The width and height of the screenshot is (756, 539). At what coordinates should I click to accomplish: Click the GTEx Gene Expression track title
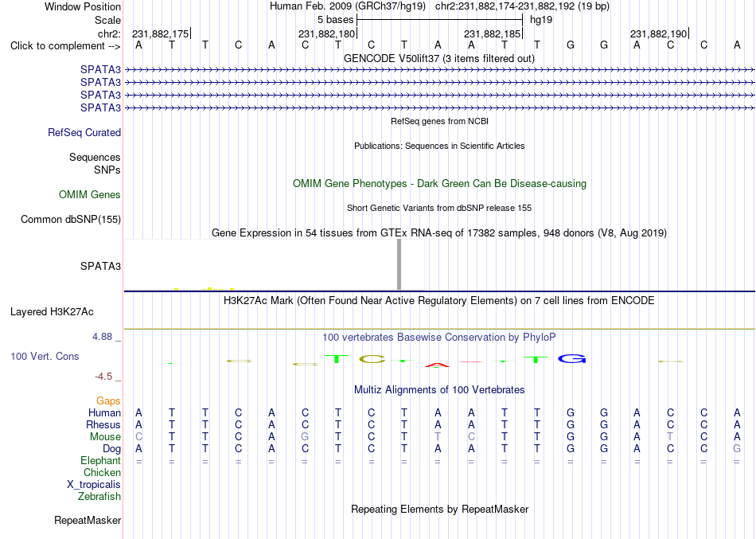coord(439,233)
